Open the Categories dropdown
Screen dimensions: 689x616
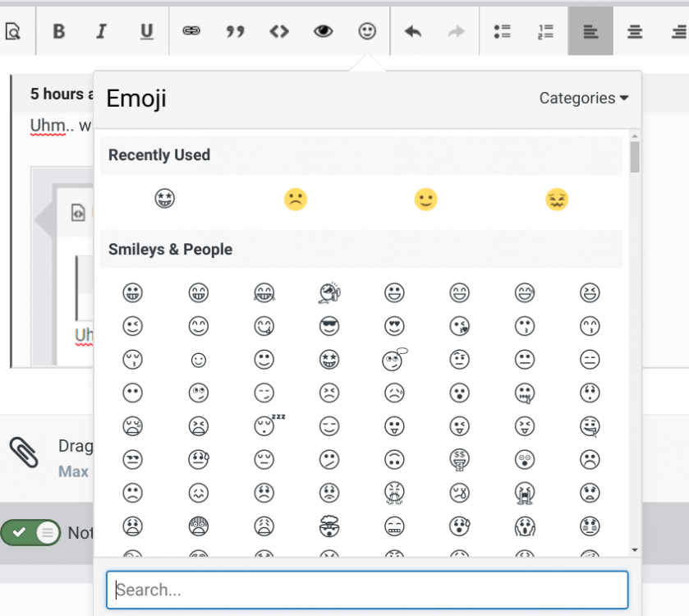(583, 98)
